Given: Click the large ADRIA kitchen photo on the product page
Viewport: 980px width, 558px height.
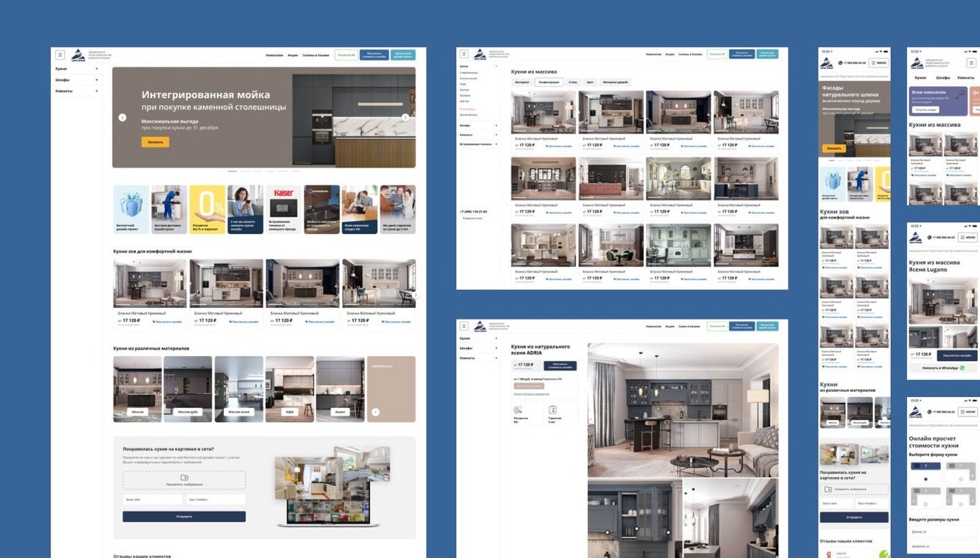Looking at the screenshot, I should (x=683, y=410).
